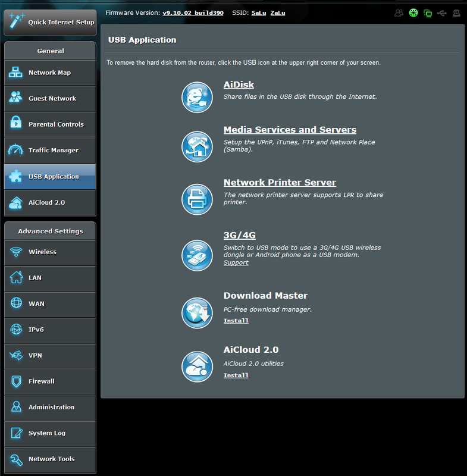
Task: Open Firewall settings
Action: tap(50, 382)
